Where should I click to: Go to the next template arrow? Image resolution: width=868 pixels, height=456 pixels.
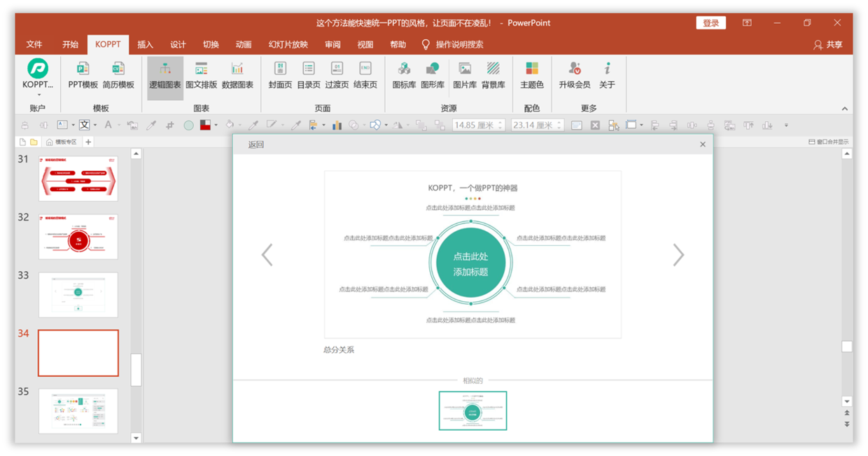(x=678, y=255)
